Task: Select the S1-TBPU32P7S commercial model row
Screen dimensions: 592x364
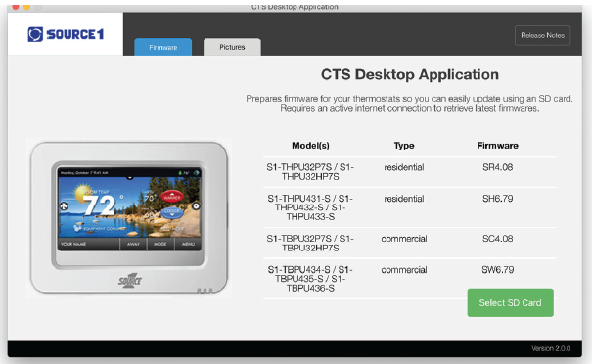Action: coord(410,244)
